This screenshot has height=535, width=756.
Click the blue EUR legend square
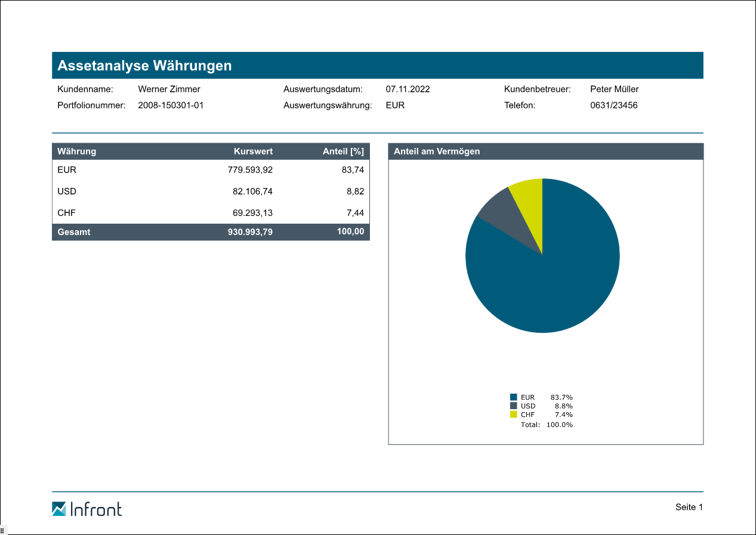tap(513, 397)
